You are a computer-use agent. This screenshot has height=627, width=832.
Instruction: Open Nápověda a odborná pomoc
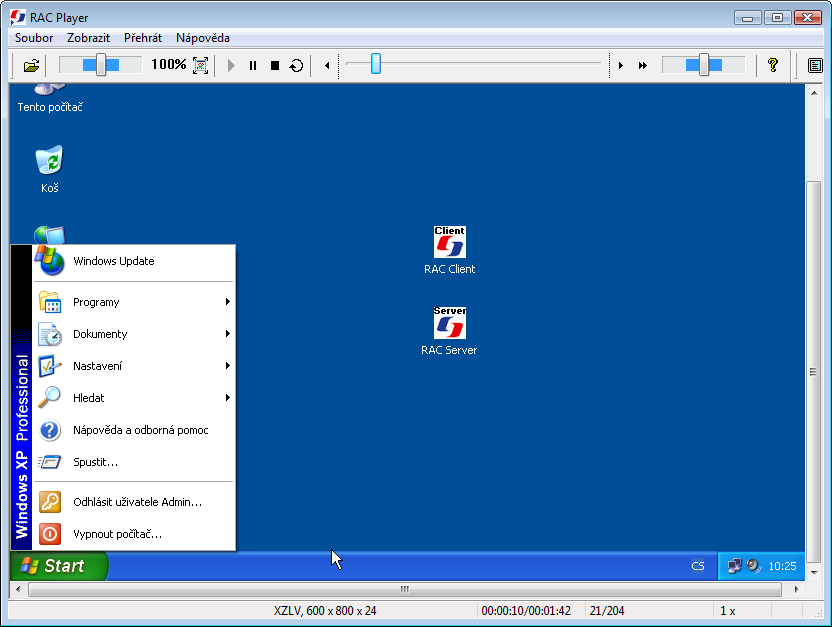[134, 430]
